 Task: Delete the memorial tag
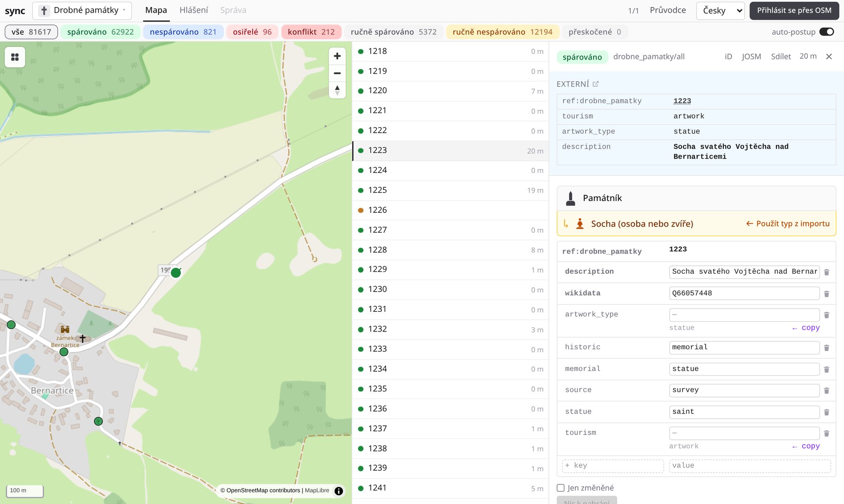(x=827, y=369)
